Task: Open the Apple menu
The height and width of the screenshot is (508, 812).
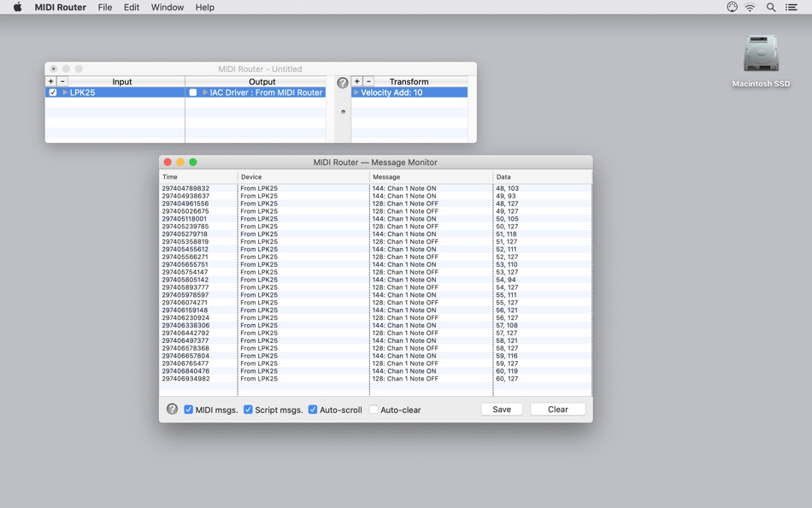Action: [18, 7]
